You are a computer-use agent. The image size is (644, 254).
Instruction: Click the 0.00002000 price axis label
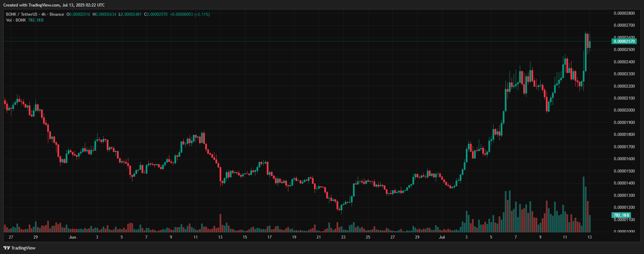click(x=624, y=110)
